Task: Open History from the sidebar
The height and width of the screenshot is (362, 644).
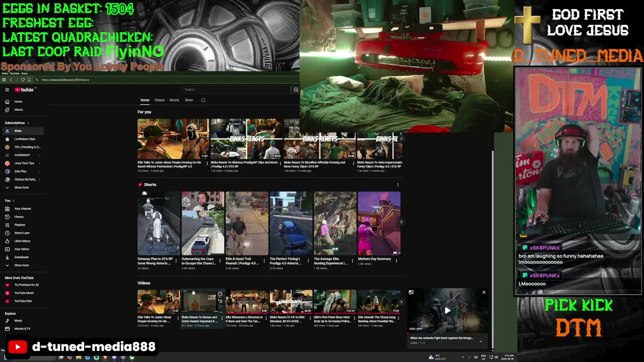Action: [23, 217]
